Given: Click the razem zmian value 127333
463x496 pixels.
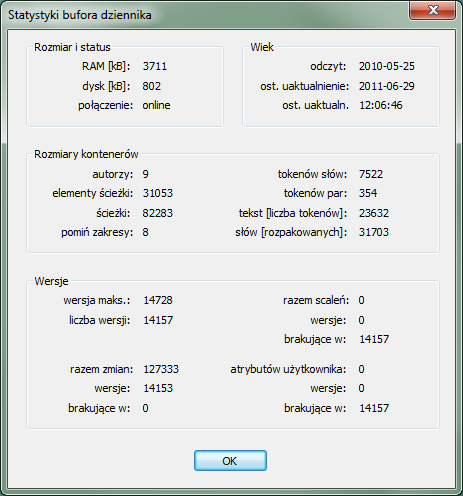Looking at the screenshot, I should pyautogui.click(x=161, y=369).
